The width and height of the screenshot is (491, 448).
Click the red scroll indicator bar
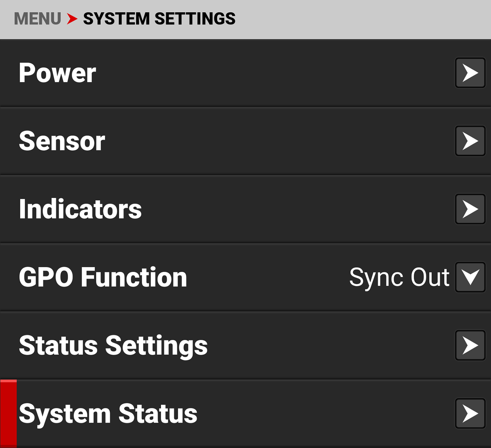(x=9, y=413)
